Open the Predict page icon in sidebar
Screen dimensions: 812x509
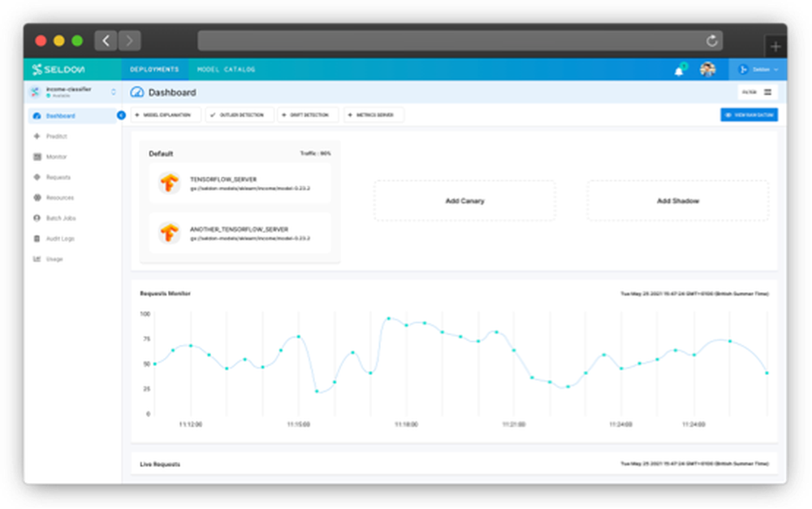(x=37, y=136)
